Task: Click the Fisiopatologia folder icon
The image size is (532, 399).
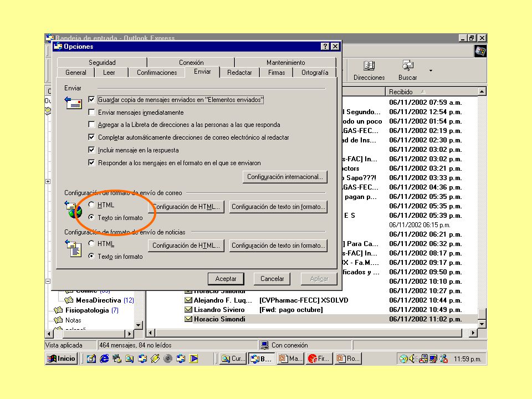Action: 58,310
